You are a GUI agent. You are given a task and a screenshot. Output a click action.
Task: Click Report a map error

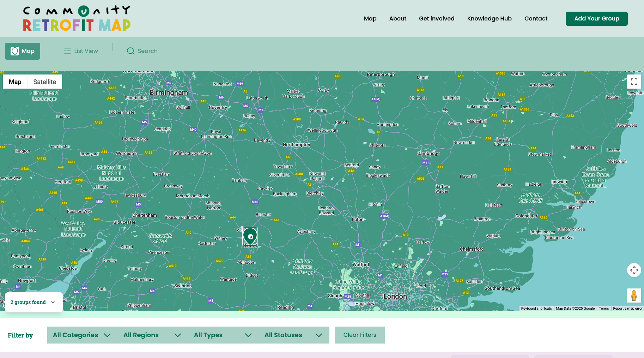pos(627,308)
